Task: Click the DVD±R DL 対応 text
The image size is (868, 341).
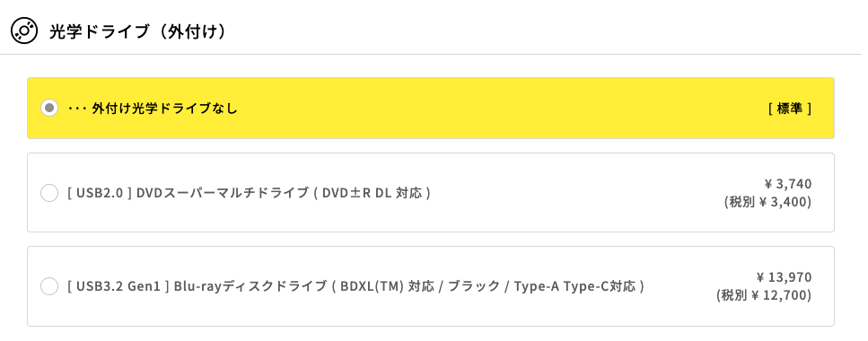Action: [373, 193]
